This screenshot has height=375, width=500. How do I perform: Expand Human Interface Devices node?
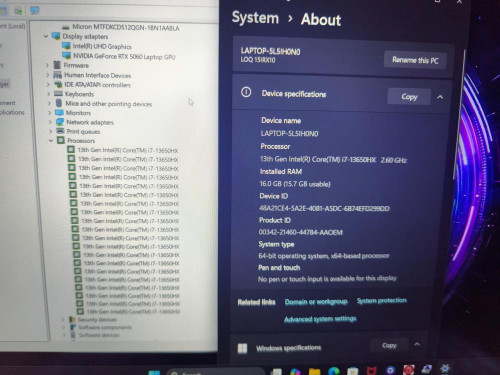click(48, 75)
